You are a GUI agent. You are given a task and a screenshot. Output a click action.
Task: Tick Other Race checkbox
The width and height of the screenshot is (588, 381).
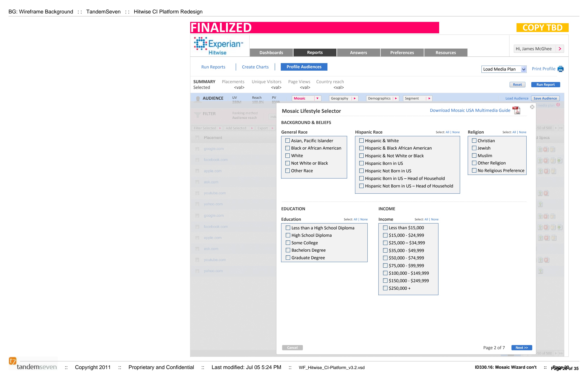pos(288,171)
